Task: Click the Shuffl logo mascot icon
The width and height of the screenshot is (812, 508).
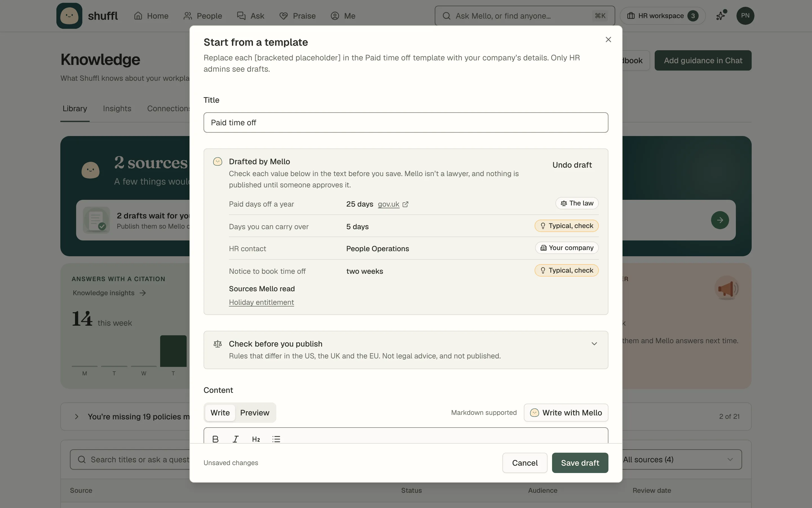Action: tap(69, 16)
